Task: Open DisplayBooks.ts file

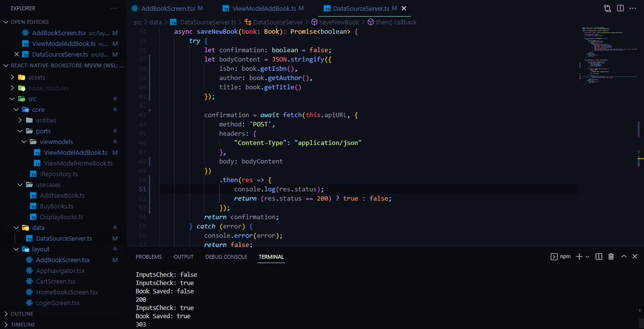Action: 61,217
